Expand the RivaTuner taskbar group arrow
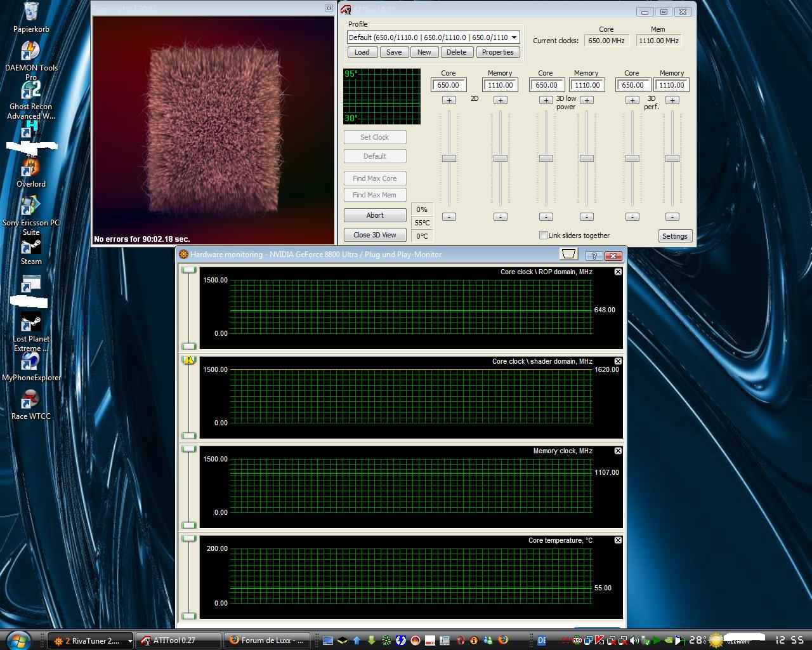 tap(130, 640)
